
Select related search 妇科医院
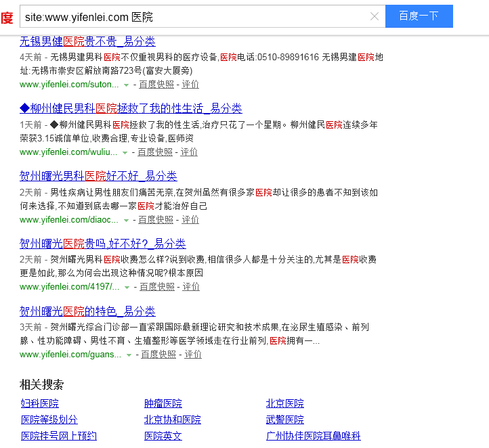[x=39, y=403]
